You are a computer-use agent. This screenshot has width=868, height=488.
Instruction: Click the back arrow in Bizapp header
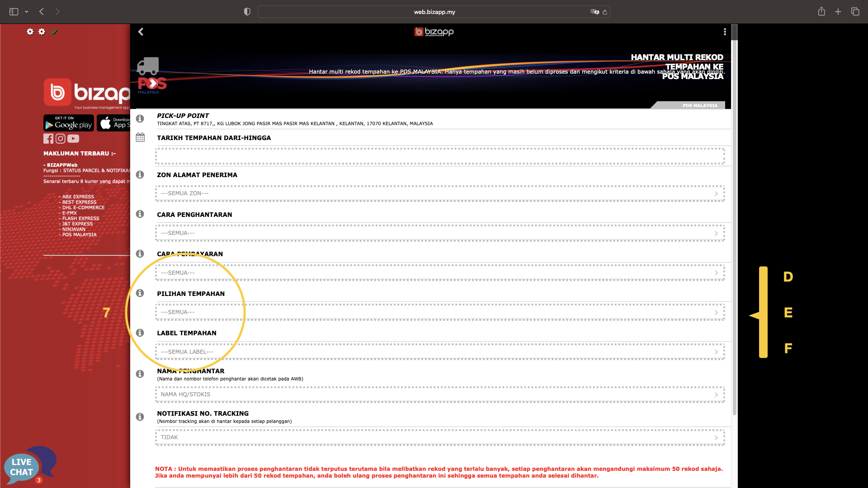pyautogui.click(x=141, y=32)
